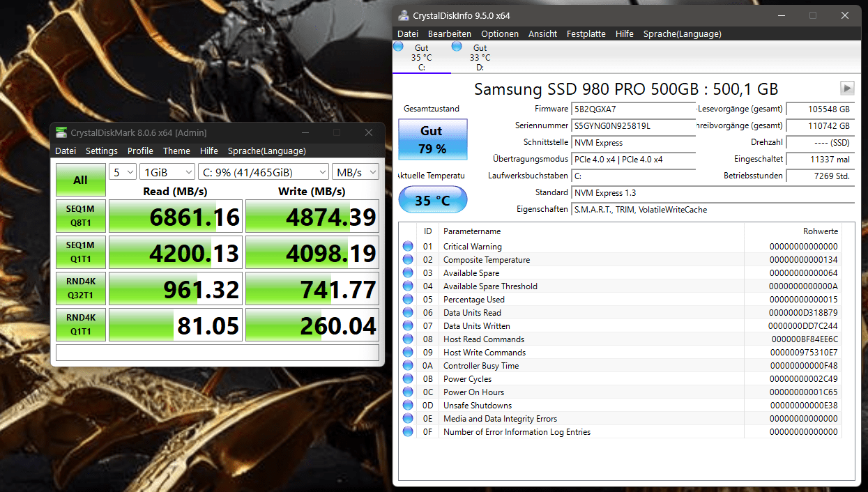Open the test size dropdown showing 1GiB

(x=167, y=172)
